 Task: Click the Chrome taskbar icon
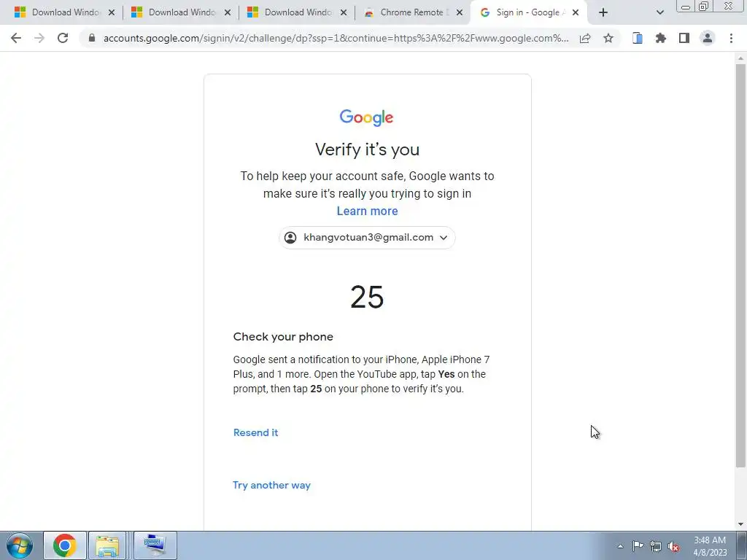(x=65, y=545)
